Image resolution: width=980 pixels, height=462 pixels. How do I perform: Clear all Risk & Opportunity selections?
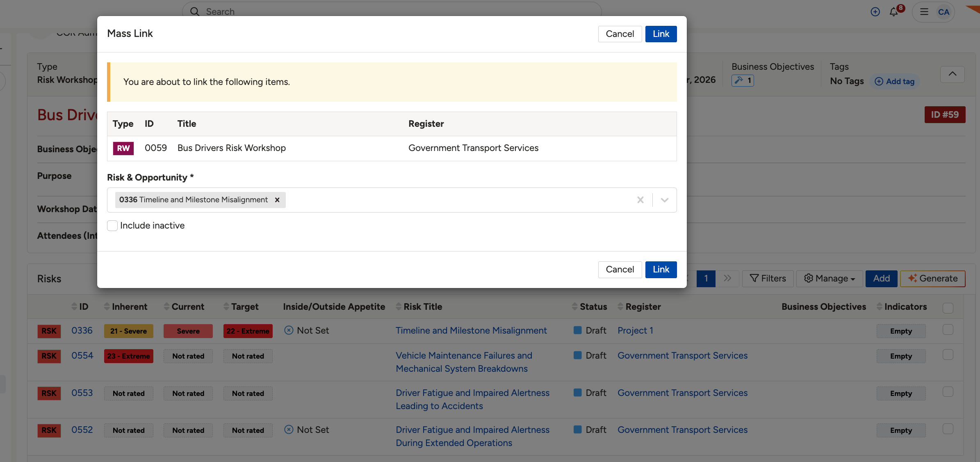[x=640, y=200]
